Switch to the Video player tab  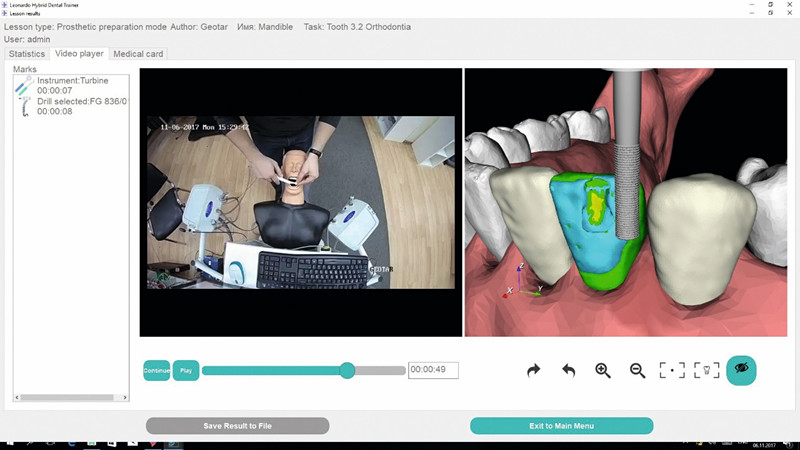(79, 53)
